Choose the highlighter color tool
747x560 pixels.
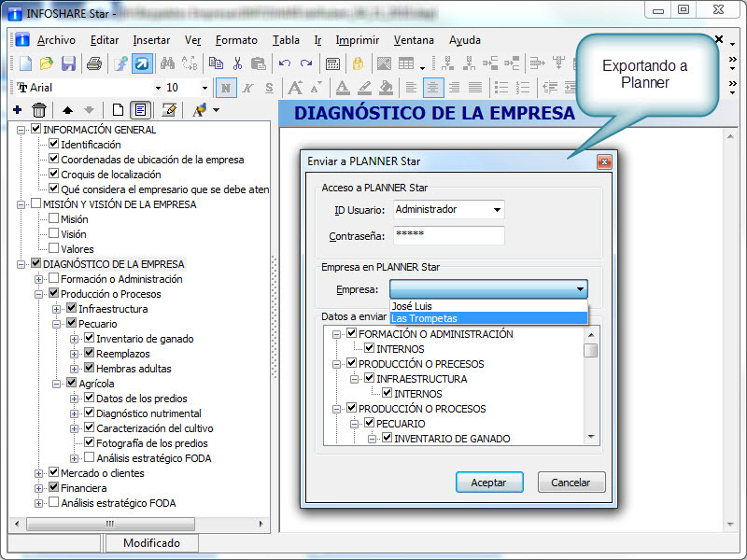pyautogui.click(x=364, y=88)
